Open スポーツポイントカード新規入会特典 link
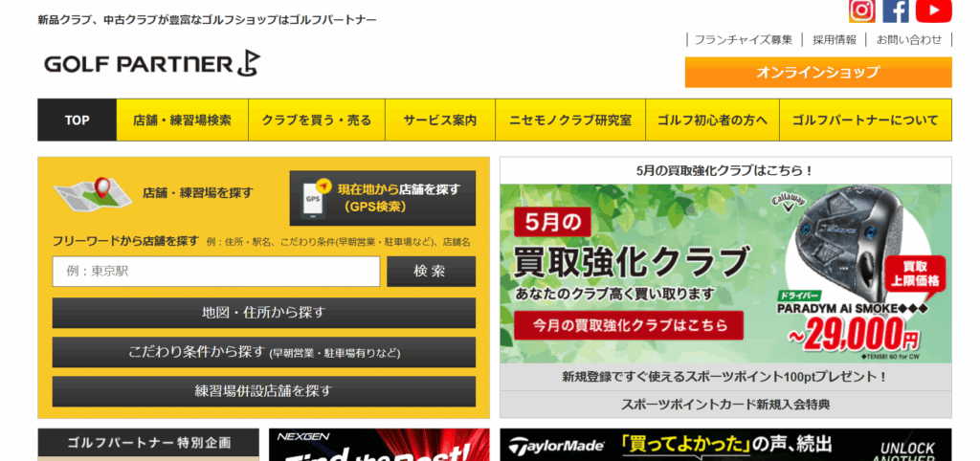The width and height of the screenshot is (980, 461). (x=725, y=405)
